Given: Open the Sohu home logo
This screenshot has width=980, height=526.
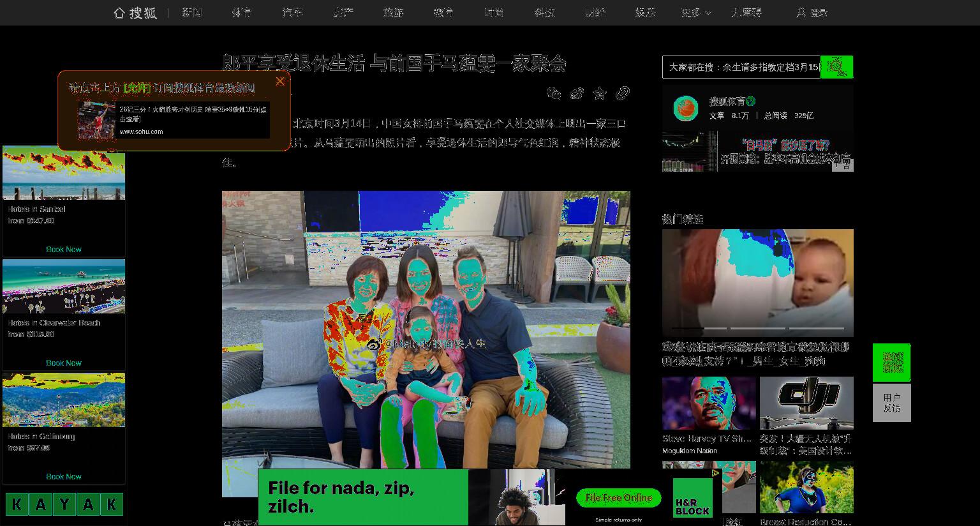Looking at the screenshot, I should point(135,13).
